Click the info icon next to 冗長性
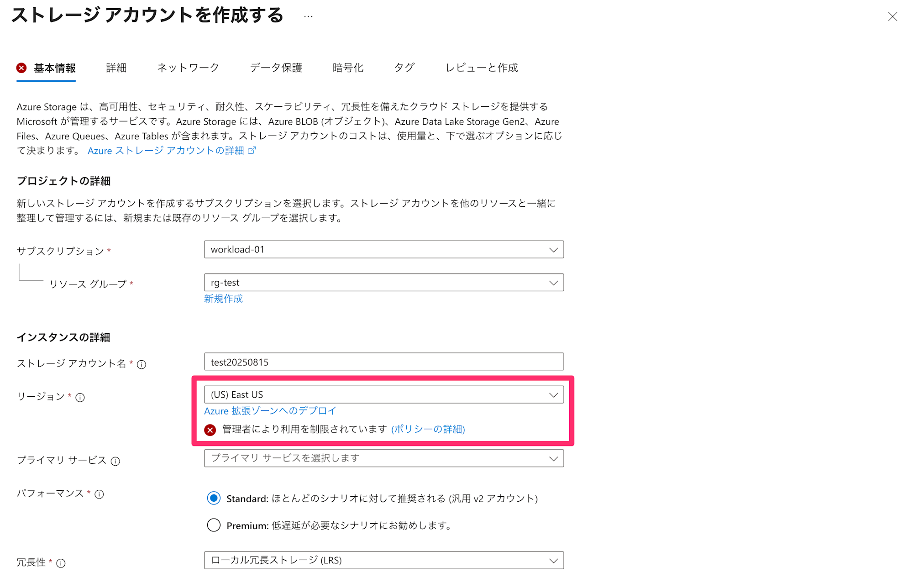This screenshot has width=913, height=588. click(x=61, y=563)
